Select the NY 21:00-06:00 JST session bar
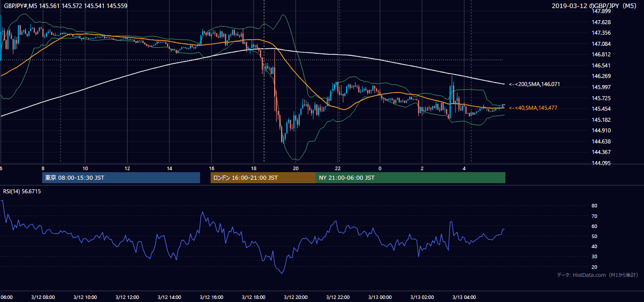This screenshot has width=644, height=302. (411, 178)
